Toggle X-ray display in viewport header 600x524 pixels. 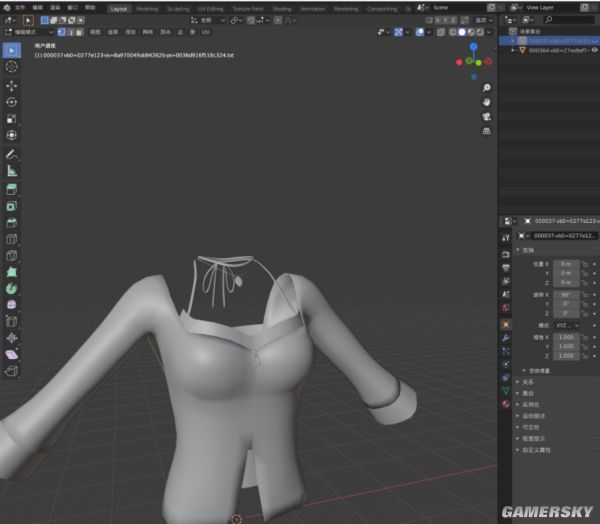coord(441,32)
